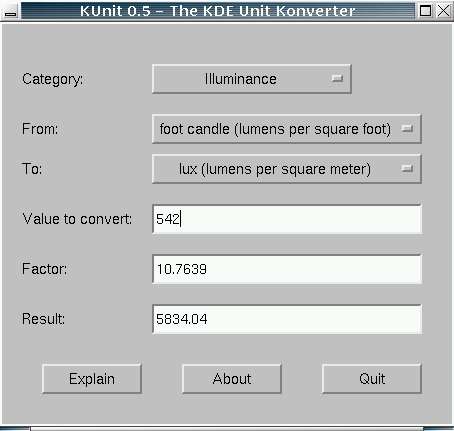Maximize the KUnit window
Screen dimensions: 454x431
click(425, 11)
